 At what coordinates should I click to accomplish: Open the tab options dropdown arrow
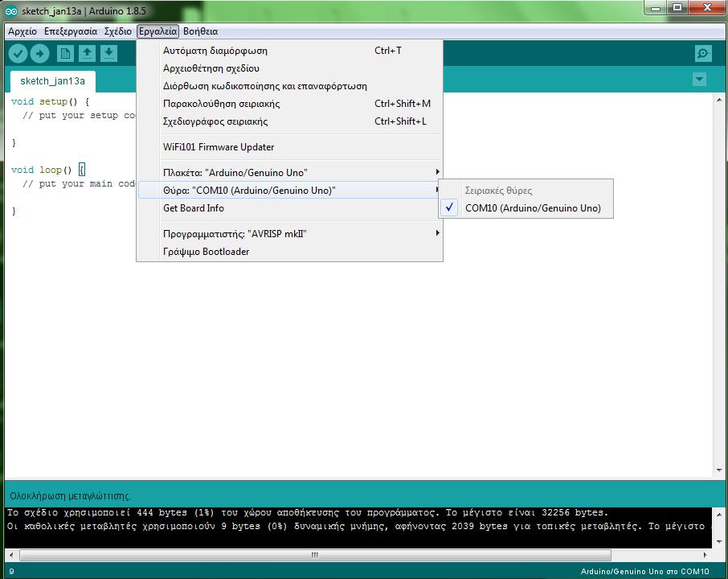(699, 80)
